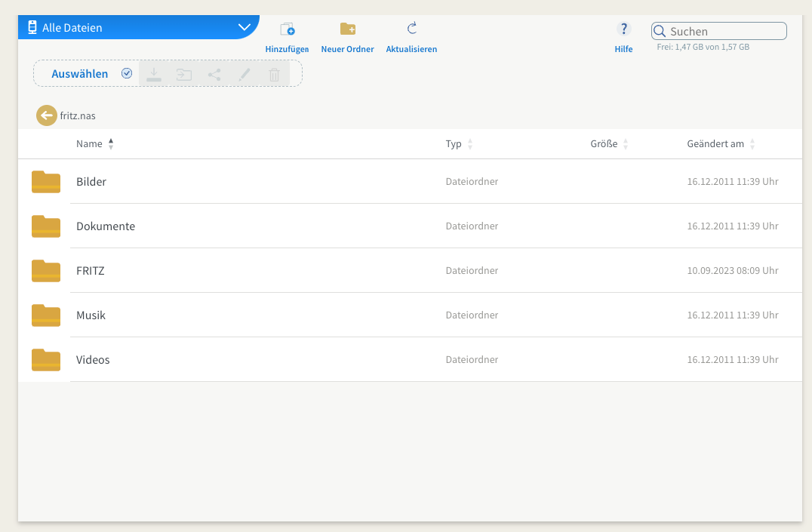
Task: Open the Musik folder name
Action: (x=91, y=315)
